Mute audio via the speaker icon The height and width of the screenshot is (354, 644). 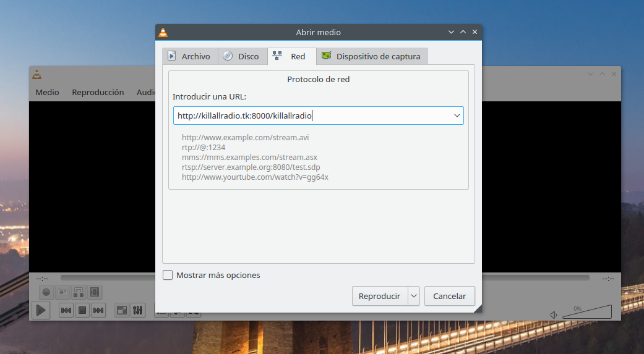[554, 315]
